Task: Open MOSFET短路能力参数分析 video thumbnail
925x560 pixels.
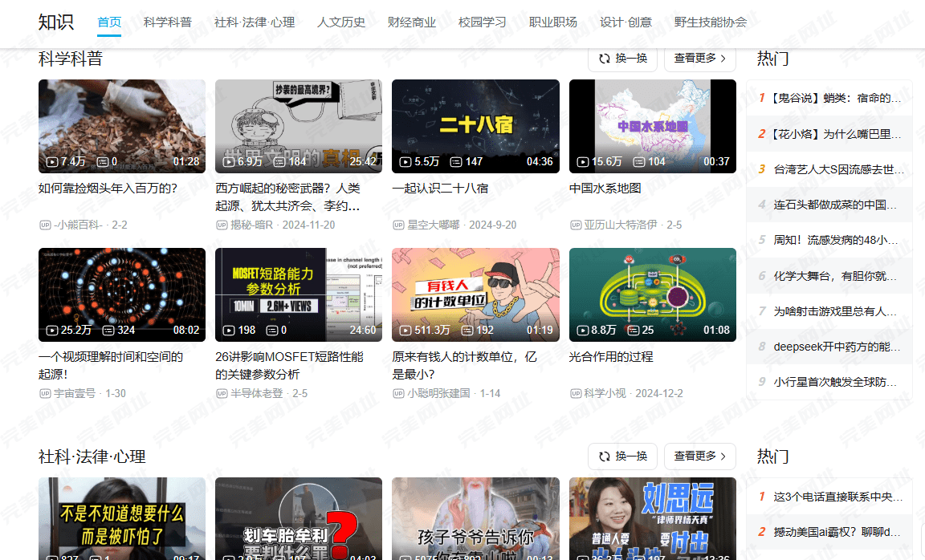Action: [x=299, y=294]
